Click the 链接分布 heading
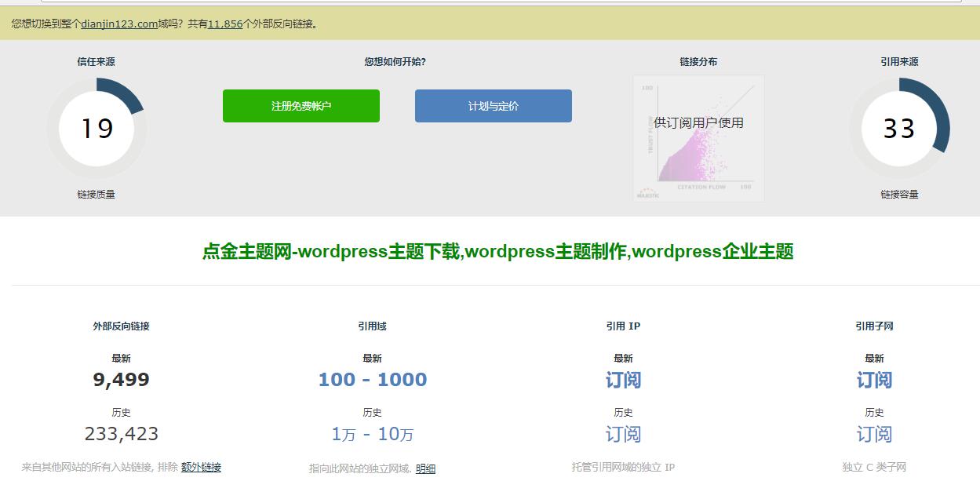The height and width of the screenshot is (481, 980). point(698,61)
